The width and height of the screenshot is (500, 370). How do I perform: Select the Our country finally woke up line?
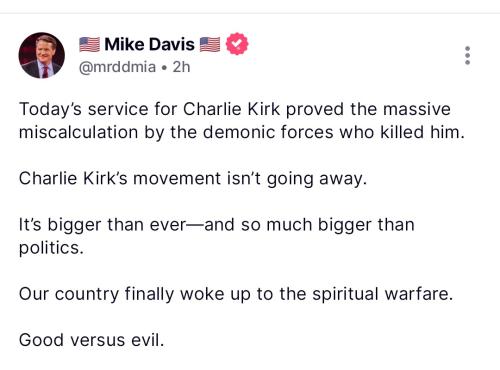(x=236, y=294)
